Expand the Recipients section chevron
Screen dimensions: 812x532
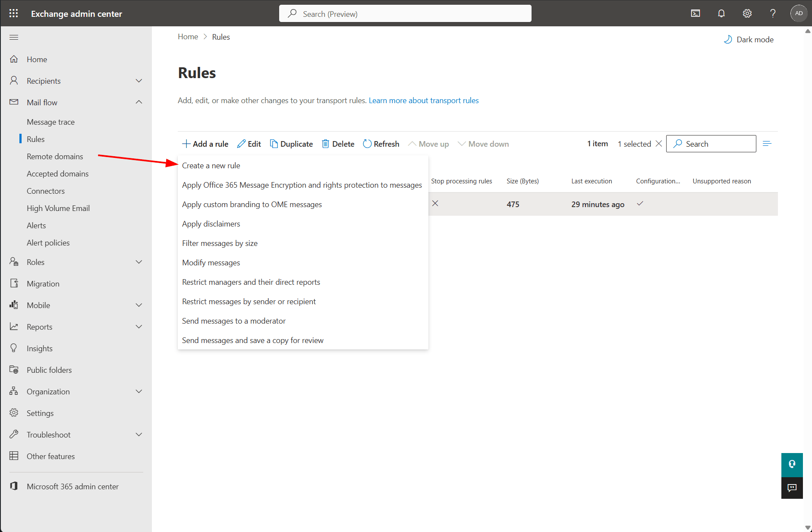click(139, 81)
